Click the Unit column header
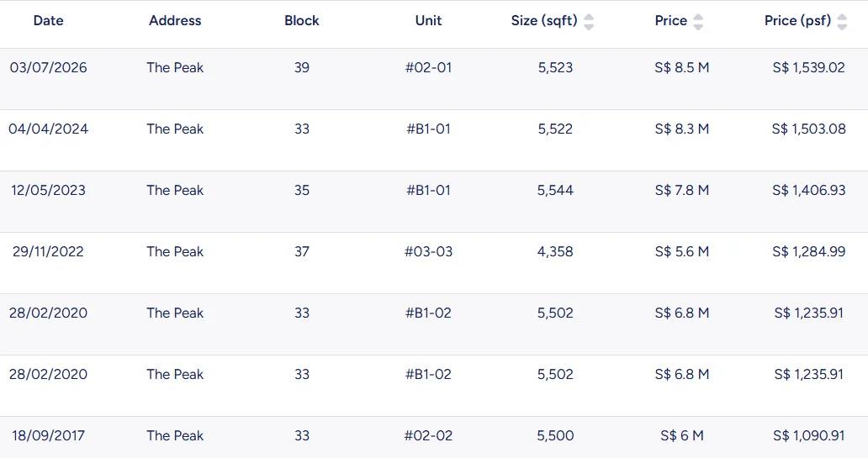Viewport: 868px width, 458px height. (428, 20)
